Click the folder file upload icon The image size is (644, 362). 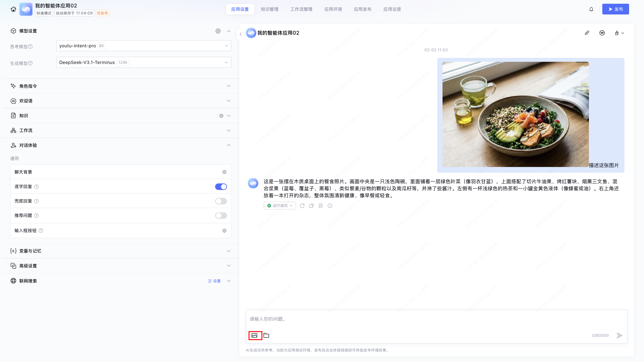[x=266, y=335]
